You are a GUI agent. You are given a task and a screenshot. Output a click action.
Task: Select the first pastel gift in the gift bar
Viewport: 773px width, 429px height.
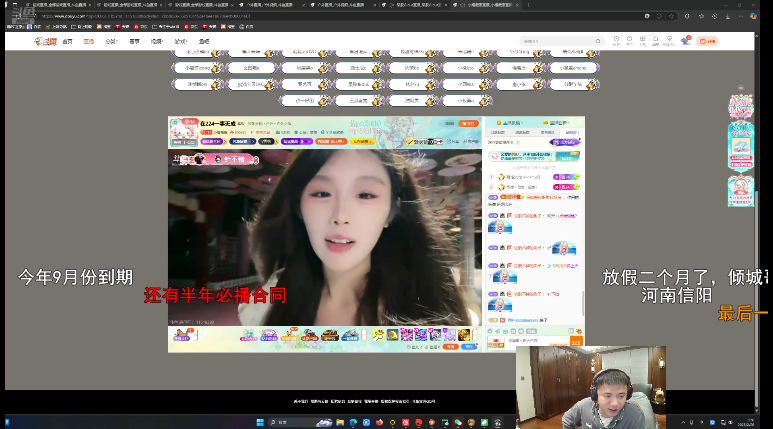tap(248, 335)
